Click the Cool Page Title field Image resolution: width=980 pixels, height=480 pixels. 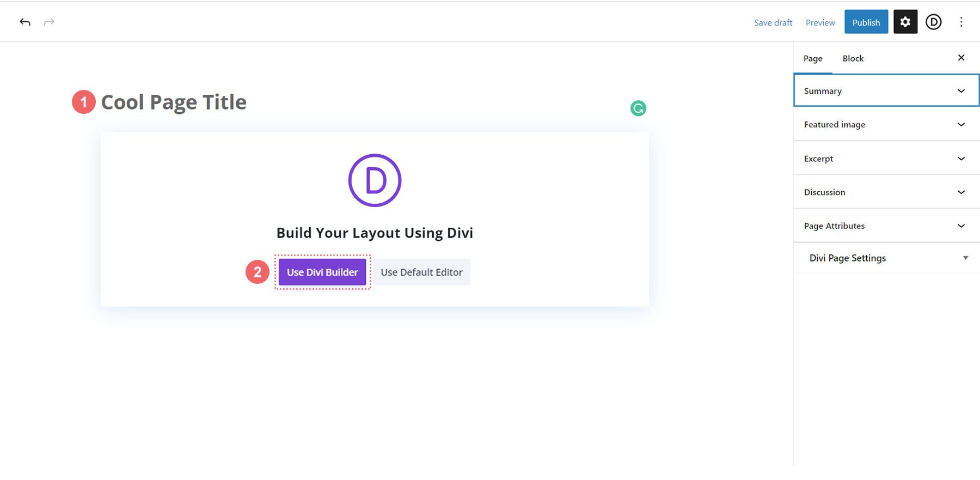pyautogui.click(x=174, y=102)
